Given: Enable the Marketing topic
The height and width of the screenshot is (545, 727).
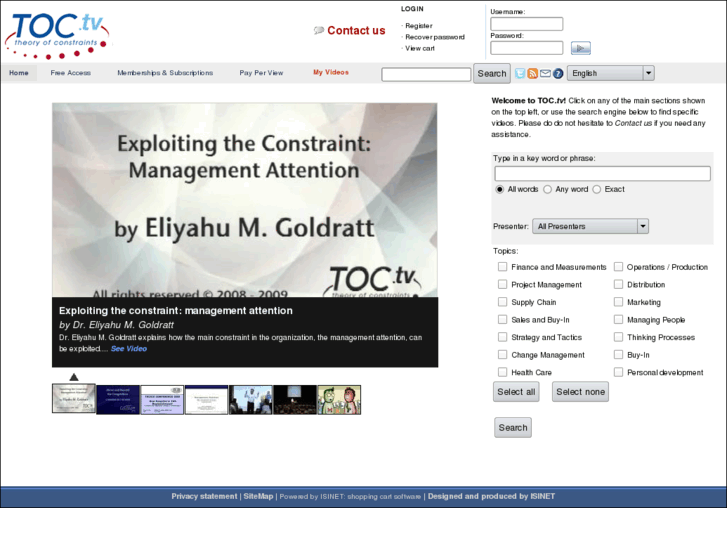Looking at the screenshot, I should pyautogui.click(x=618, y=302).
